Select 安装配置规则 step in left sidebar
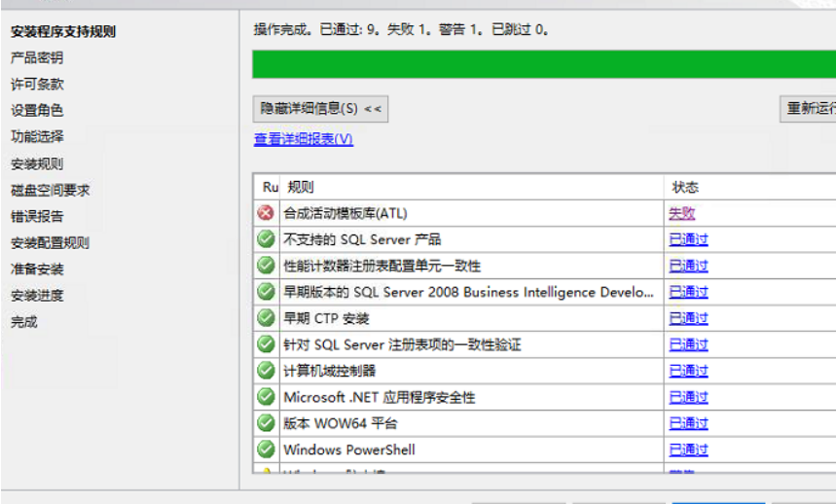The image size is (836, 504). [50, 243]
